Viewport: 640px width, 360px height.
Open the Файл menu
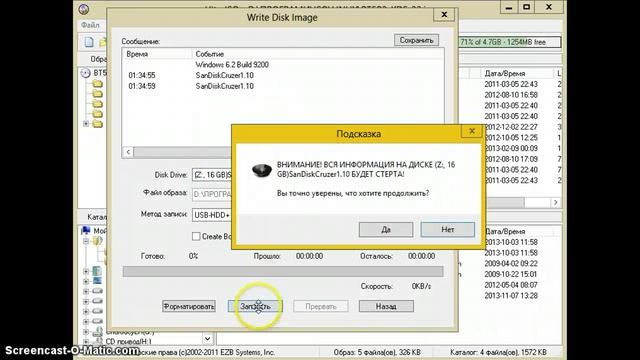click(90, 25)
